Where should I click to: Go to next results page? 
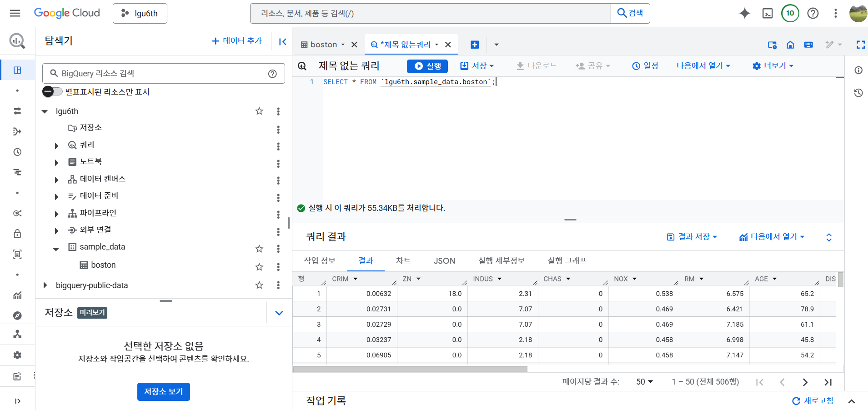pyautogui.click(x=805, y=382)
